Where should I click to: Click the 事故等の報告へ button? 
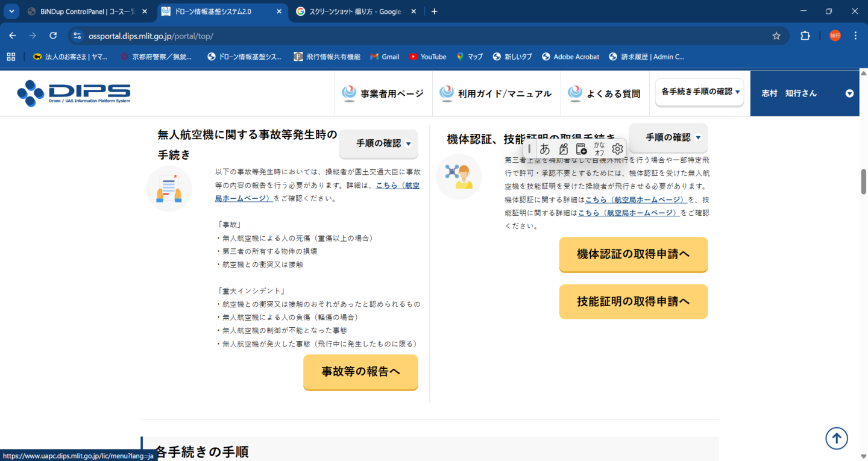pos(360,372)
